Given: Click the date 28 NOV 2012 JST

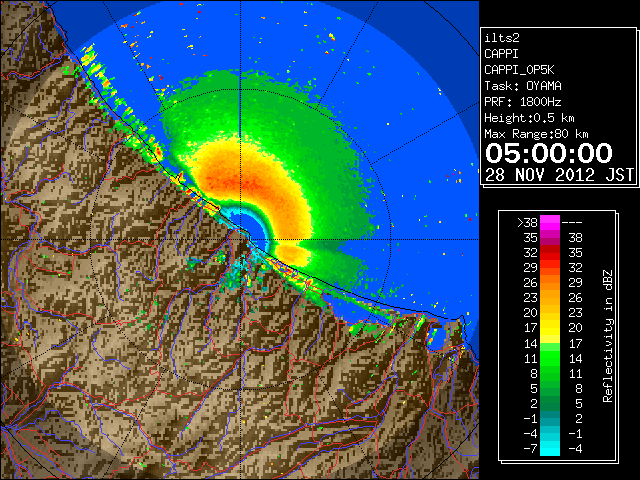Looking at the screenshot, I should [560, 175].
